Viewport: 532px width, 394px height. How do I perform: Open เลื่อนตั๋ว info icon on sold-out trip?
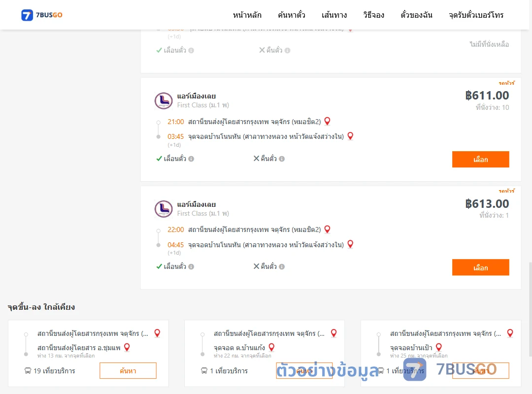tap(191, 51)
